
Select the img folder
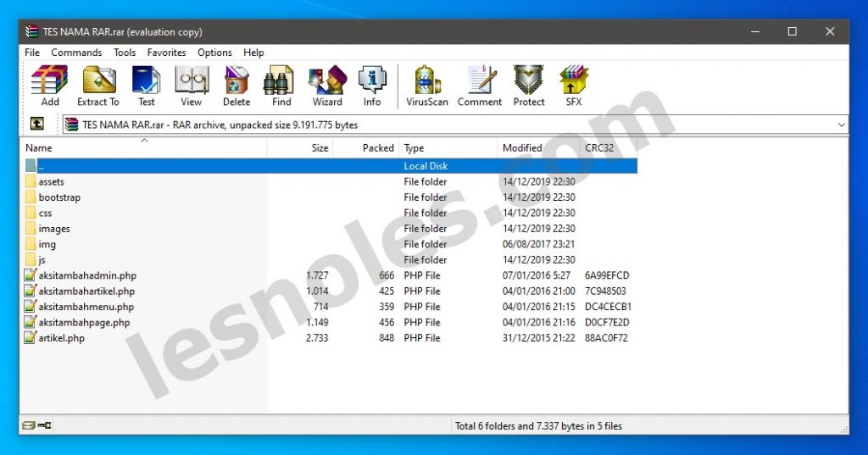coord(47,244)
